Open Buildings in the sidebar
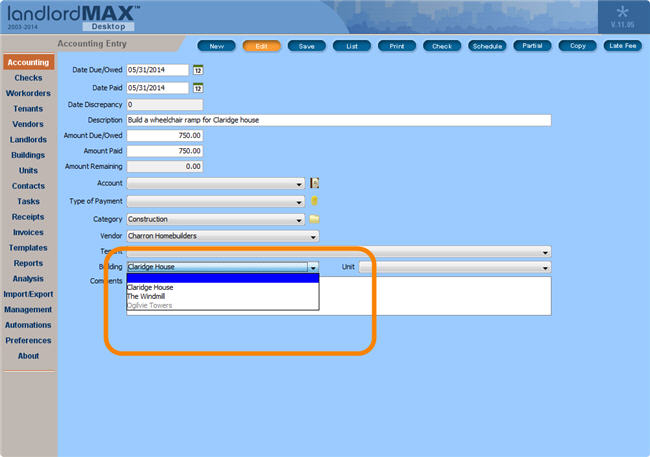 pyautogui.click(x=28, y=155)
